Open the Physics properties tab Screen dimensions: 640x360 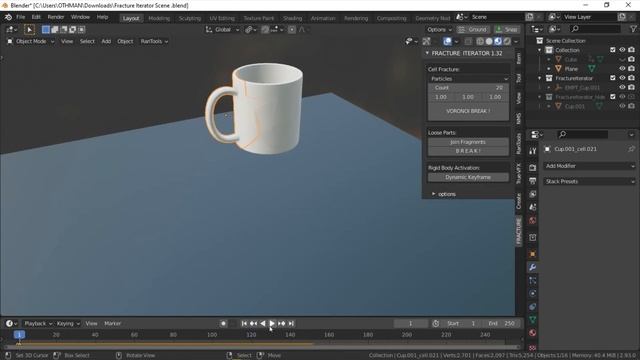532,293
